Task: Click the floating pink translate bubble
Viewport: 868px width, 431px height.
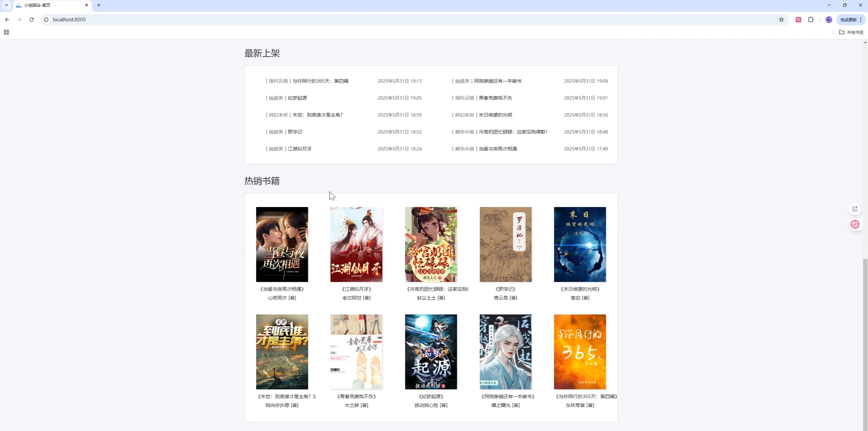Action: (x=855, y=224)
